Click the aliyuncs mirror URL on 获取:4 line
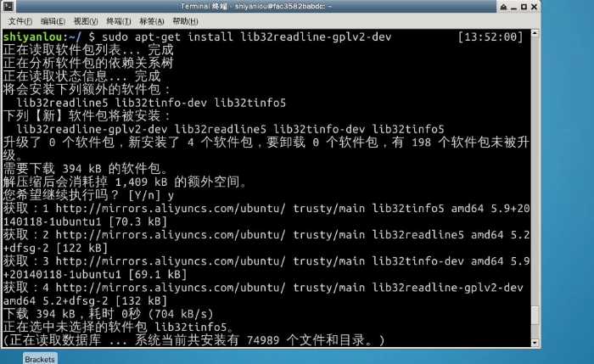594x364 pixels. (171, 288)
